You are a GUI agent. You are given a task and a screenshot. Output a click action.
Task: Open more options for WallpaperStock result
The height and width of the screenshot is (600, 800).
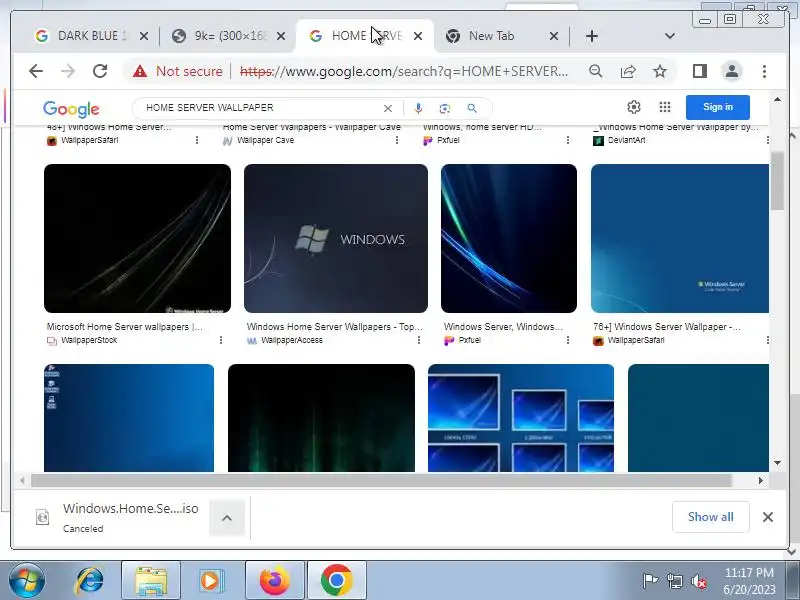click(220, 340)
